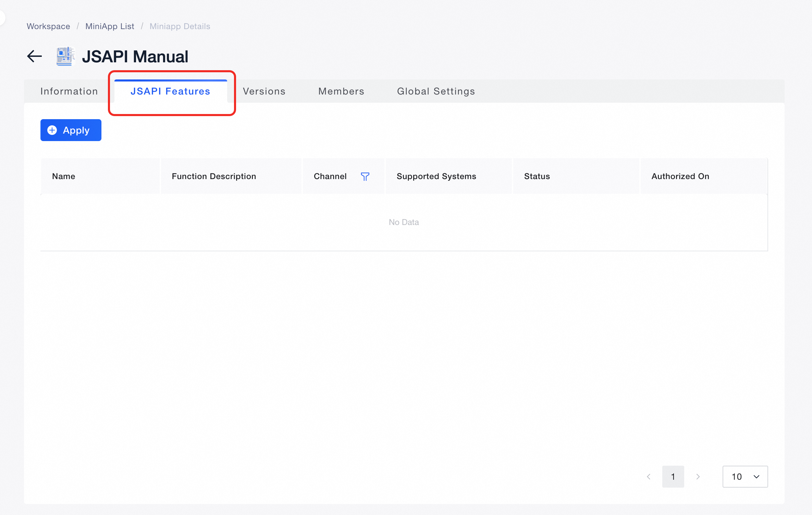Switch to the Members tab
Image resolution: width=812 pixels, height=515 pixels.
[x=341, y=91]
